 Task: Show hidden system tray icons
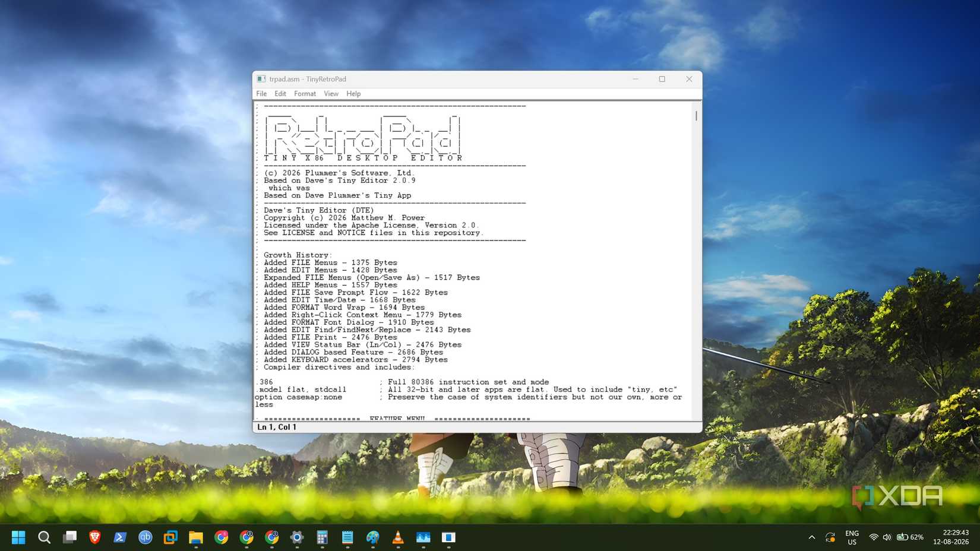pos(812,537)
